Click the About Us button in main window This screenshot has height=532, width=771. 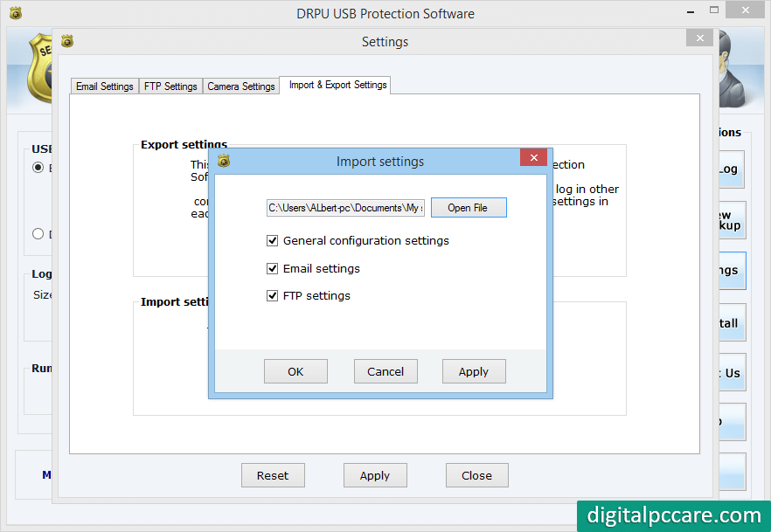(x=733, y=372)
